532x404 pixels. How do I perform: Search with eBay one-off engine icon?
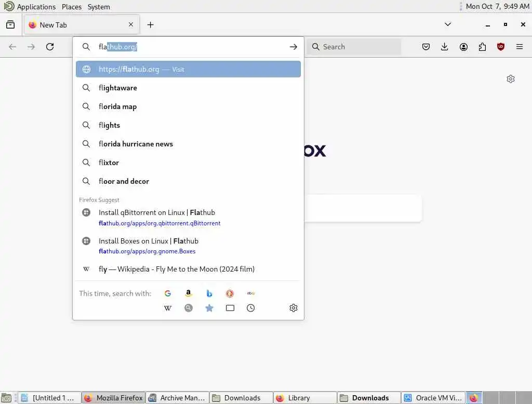tap(251, 293)
